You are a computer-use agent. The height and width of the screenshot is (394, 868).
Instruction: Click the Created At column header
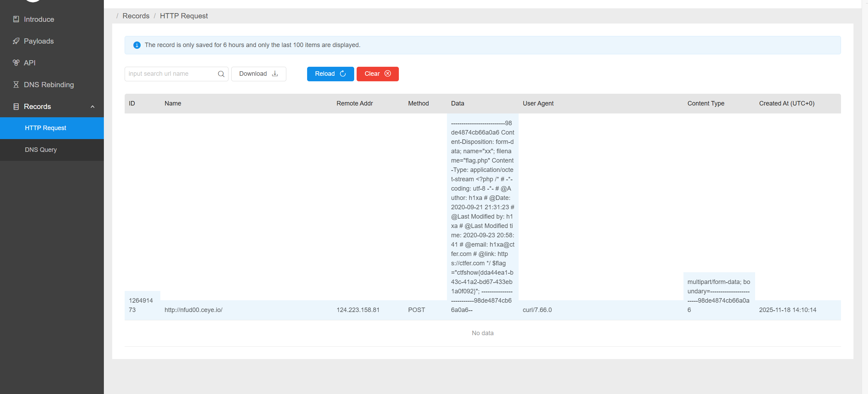click(786, 103)
